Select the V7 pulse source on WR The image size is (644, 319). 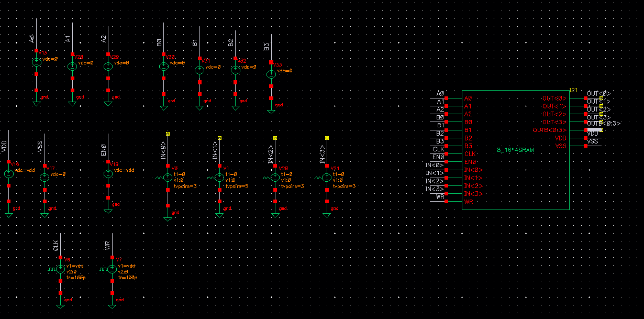112,269
